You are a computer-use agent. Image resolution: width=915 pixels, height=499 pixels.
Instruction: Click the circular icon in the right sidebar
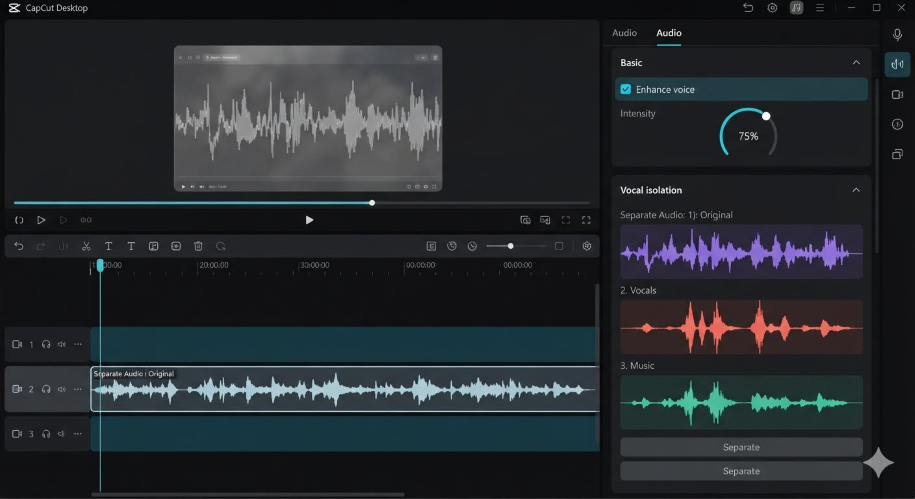click(x=897, y=124)
